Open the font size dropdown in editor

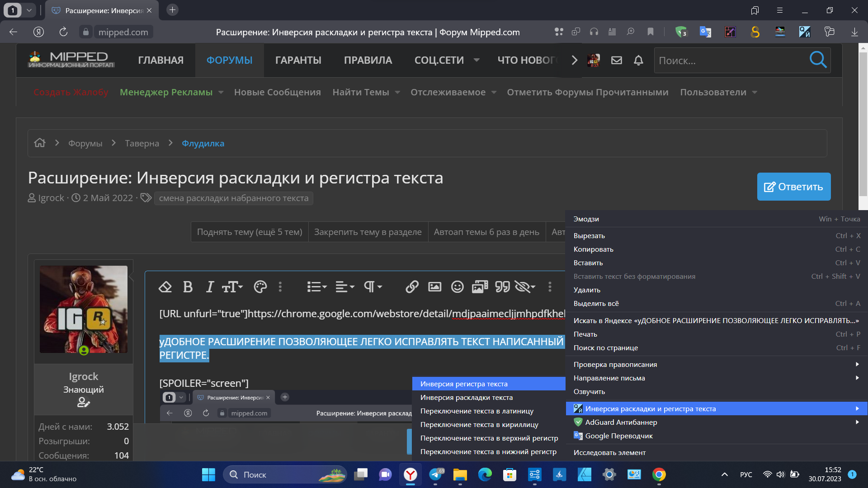coord(232,286)
